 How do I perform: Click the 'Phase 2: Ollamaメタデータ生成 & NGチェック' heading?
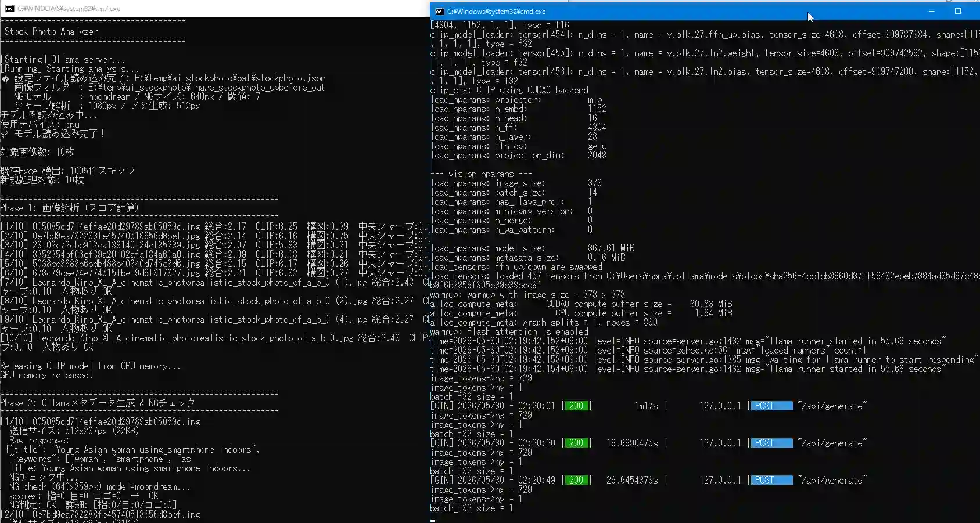98,403
